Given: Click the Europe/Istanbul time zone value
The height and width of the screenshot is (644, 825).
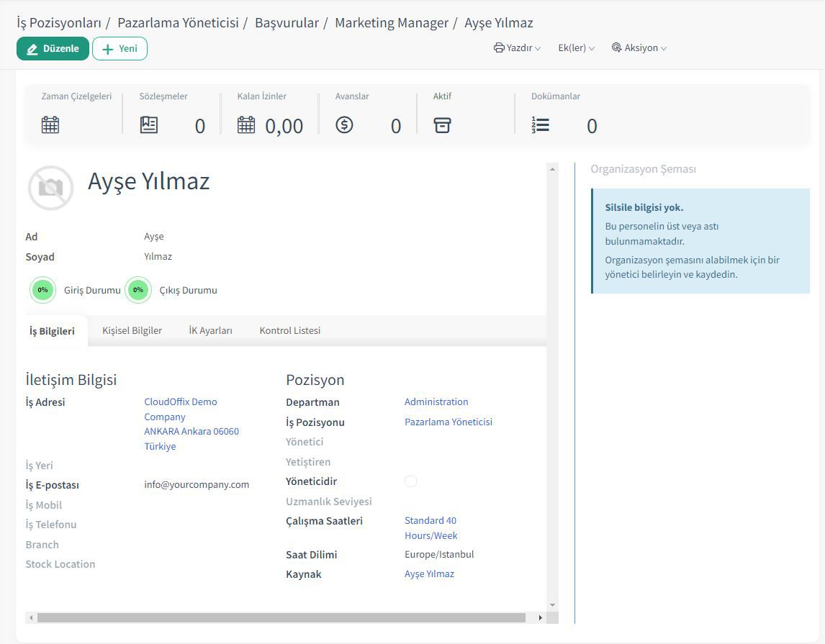Looking at the screenshot, I should pyautogui.click(x=439, y=554).
